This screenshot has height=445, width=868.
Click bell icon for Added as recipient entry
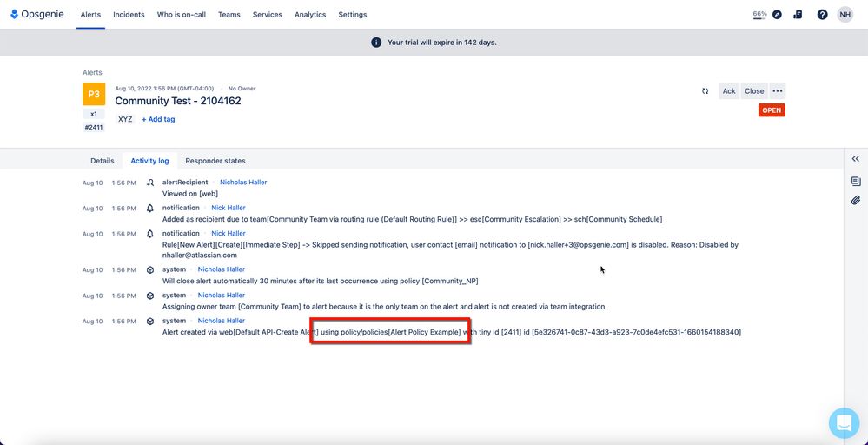pyautogui.click(x=150, y=208)
